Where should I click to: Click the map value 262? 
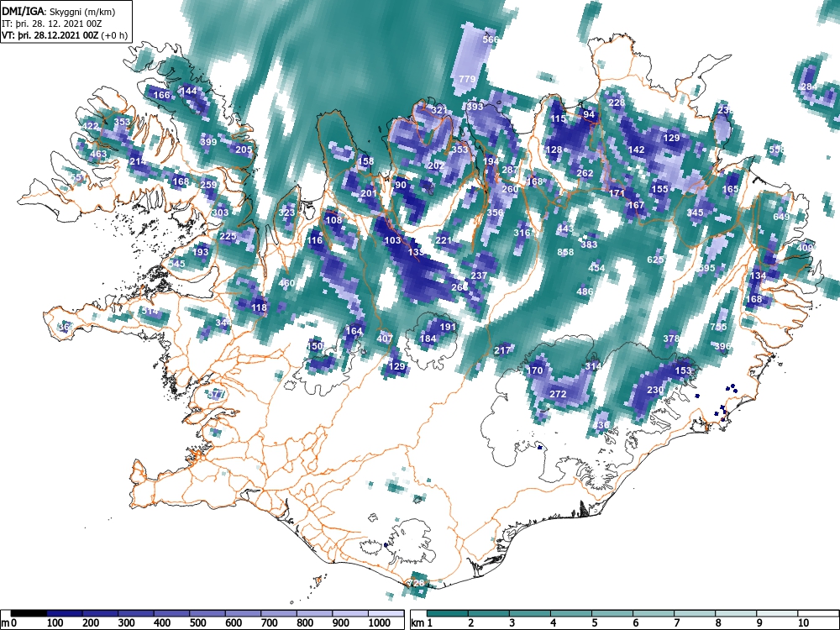[x=585, y=173]
